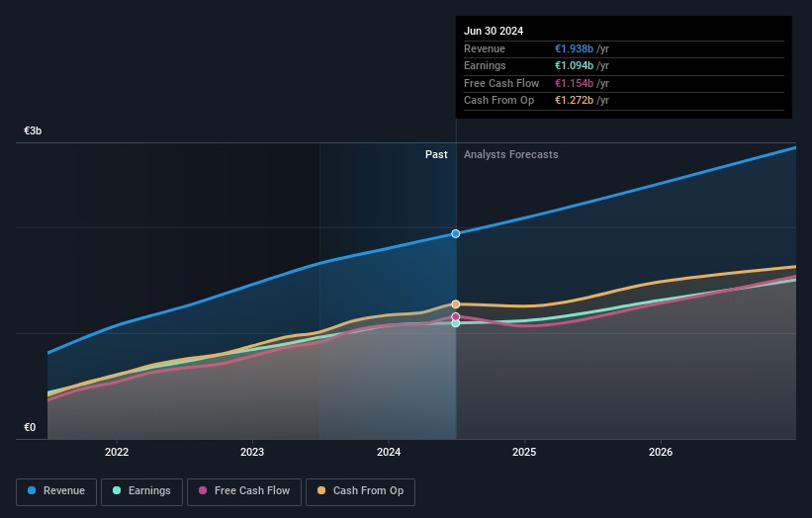Click the Revenue row label in tooltip

pyautogui.click(x=485, y=48)
